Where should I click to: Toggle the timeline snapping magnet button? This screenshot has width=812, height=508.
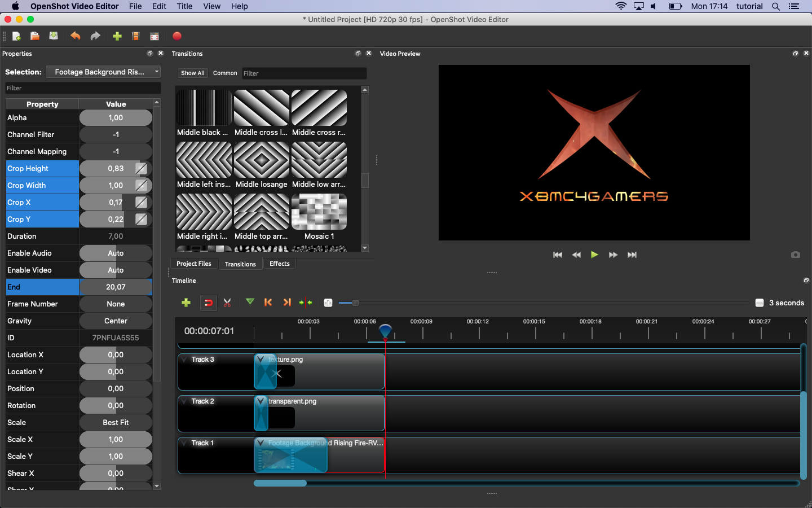(208, 303)
